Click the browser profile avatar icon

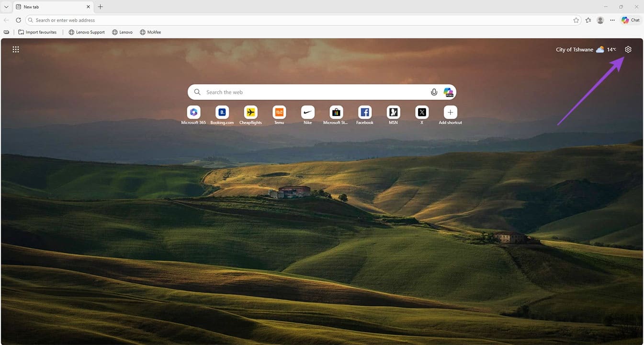point(600,20)
